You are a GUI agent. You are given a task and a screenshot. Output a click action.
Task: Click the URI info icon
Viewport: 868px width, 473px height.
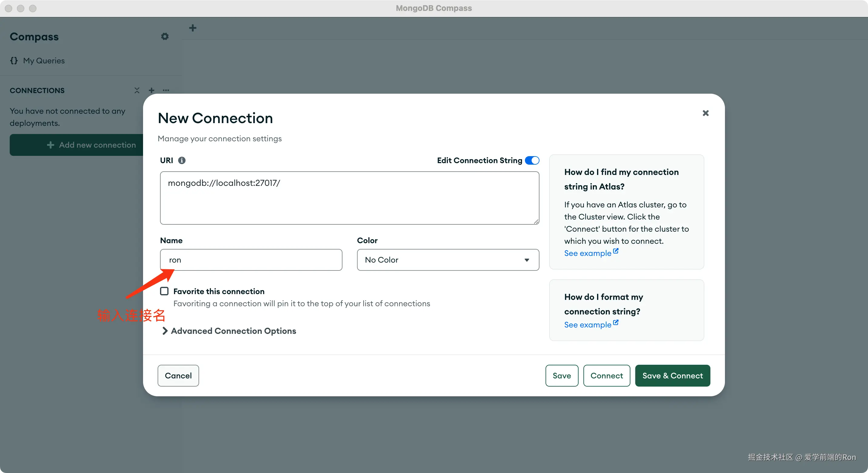pos(182,160)
